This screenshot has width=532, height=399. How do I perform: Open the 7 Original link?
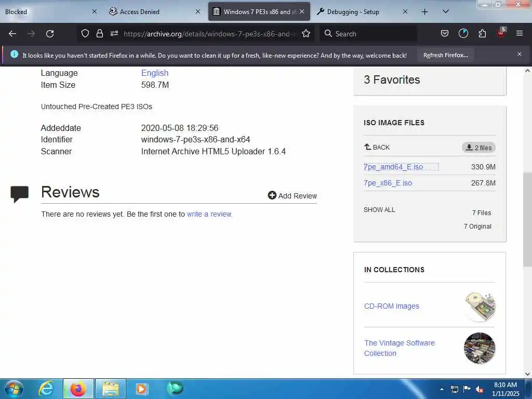(477, 227)
